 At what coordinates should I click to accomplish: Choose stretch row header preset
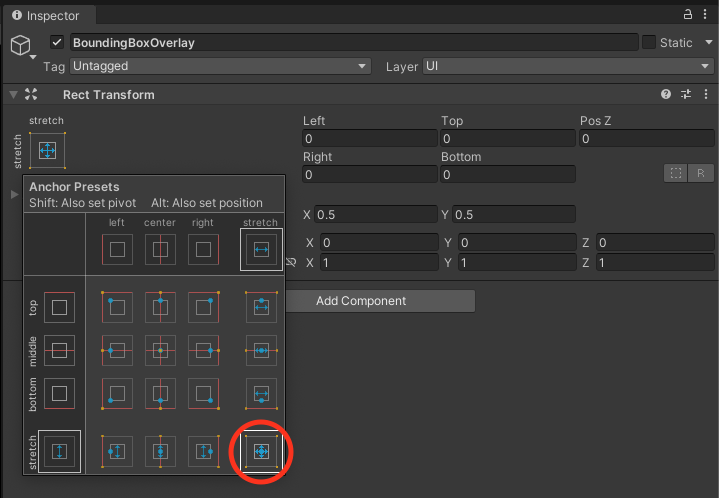[59, 451]
